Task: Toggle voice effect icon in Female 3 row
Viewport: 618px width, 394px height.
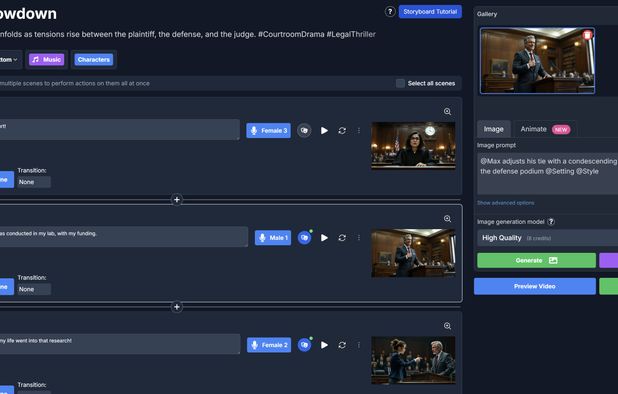Action: coord(304,130)
